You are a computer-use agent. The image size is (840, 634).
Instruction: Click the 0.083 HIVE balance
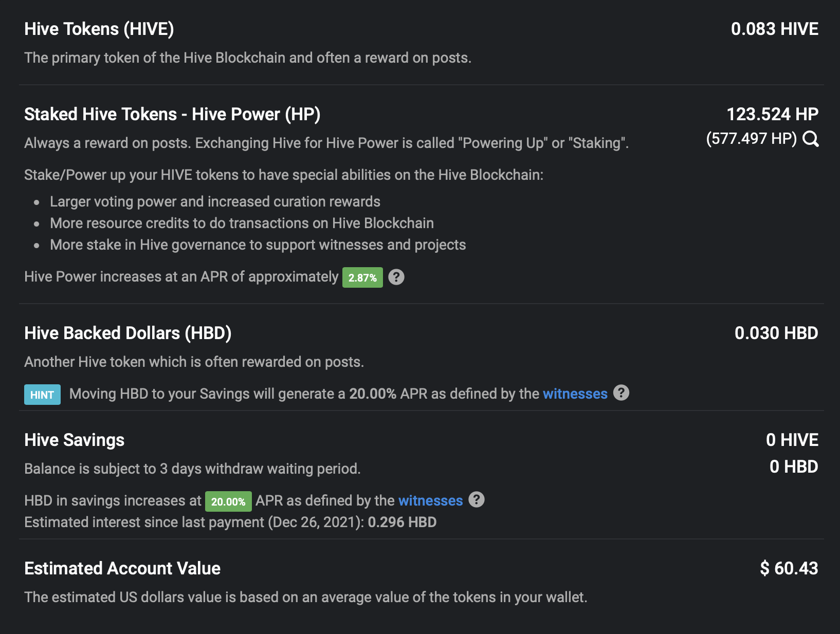click(x=774, y=29)
